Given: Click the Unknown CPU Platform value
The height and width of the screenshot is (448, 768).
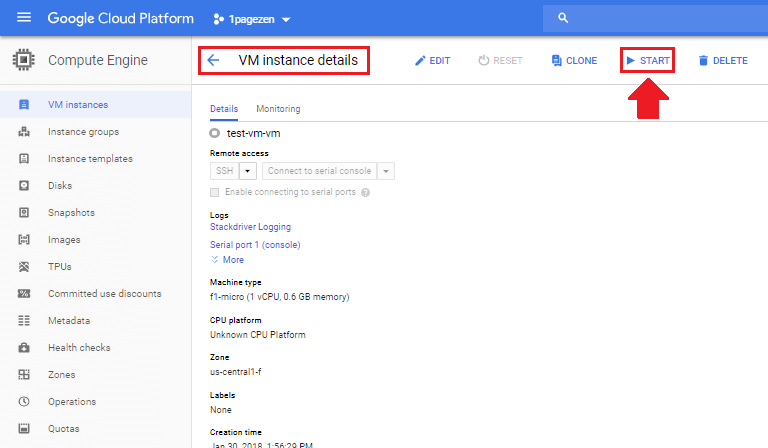Looking at the screenshot, I should pyautogui.click(x=258, y=334).
